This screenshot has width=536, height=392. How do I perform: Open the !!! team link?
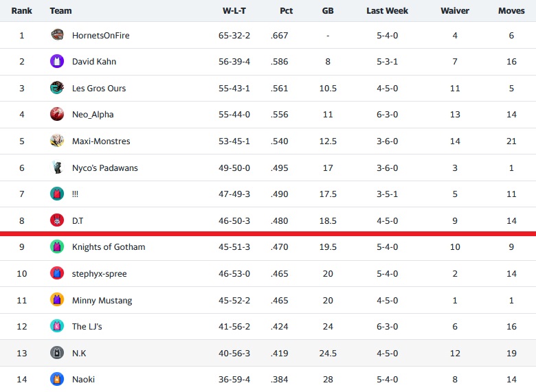click(75, 194)
